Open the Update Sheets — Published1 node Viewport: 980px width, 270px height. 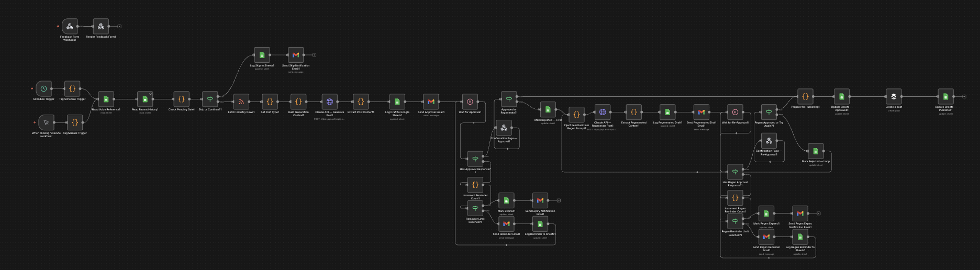[945, 96]
